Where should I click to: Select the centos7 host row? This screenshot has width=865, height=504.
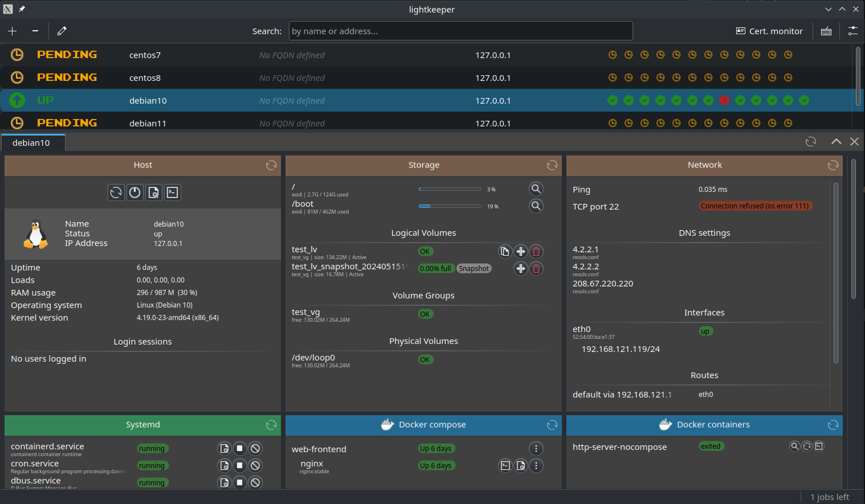pos(426,55)
